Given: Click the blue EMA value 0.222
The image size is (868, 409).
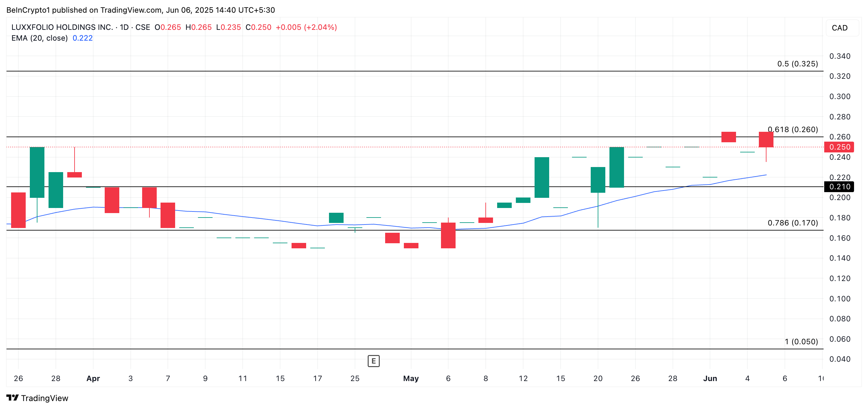Looking at the screenshot, I should coord(82,38).
